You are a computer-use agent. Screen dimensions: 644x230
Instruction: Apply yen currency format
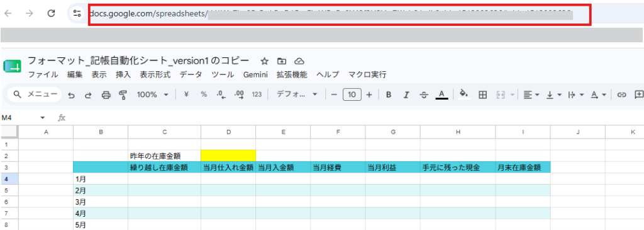pos(186,95)
